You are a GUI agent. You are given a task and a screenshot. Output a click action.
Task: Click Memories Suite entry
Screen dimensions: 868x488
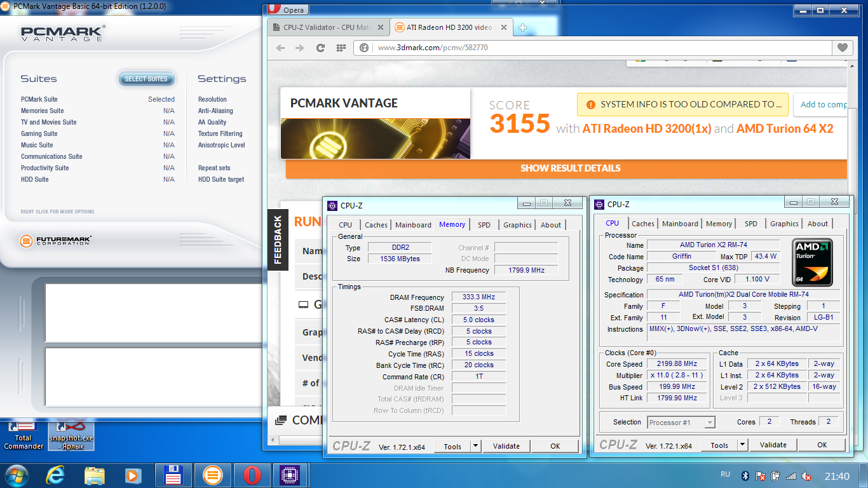(x=43, y=111)
